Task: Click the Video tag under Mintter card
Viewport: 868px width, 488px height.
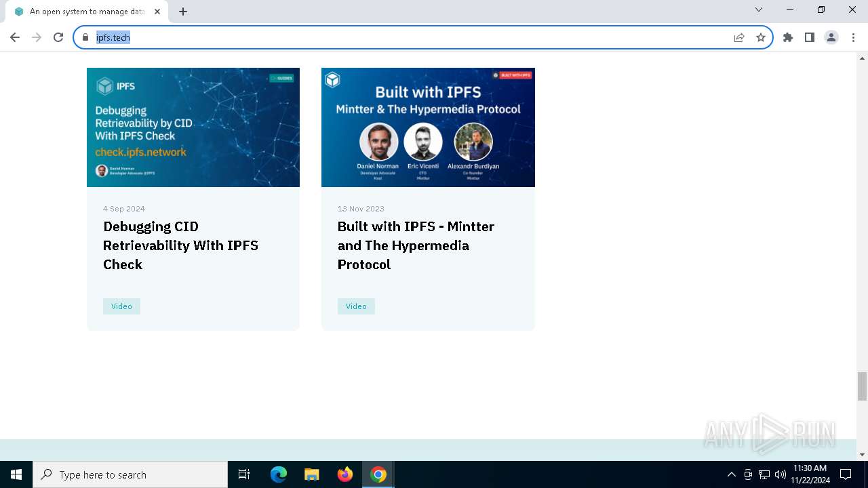Action: [x=356, y=306]
